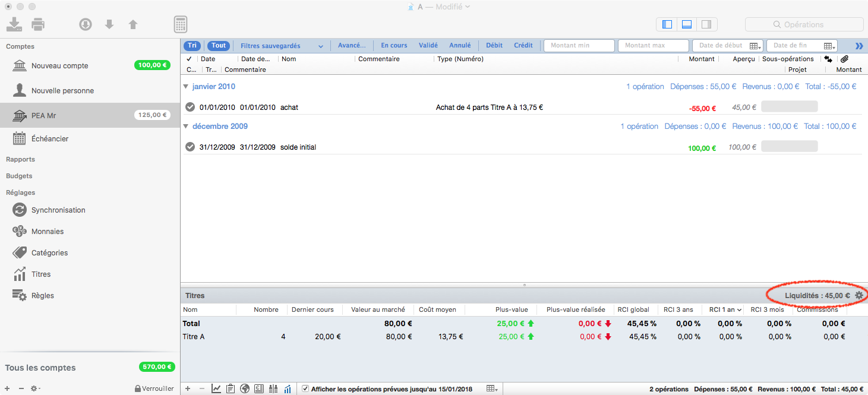868x395 pixels.
Task: Click the globe icon in bottom toolbar
Action: pyautogui.click(x=245, y=389)
